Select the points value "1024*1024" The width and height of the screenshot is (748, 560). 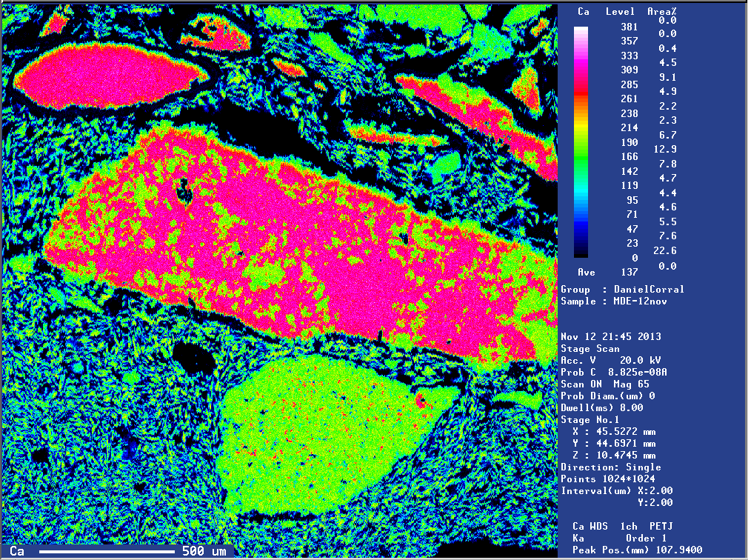tap(629, 479)
